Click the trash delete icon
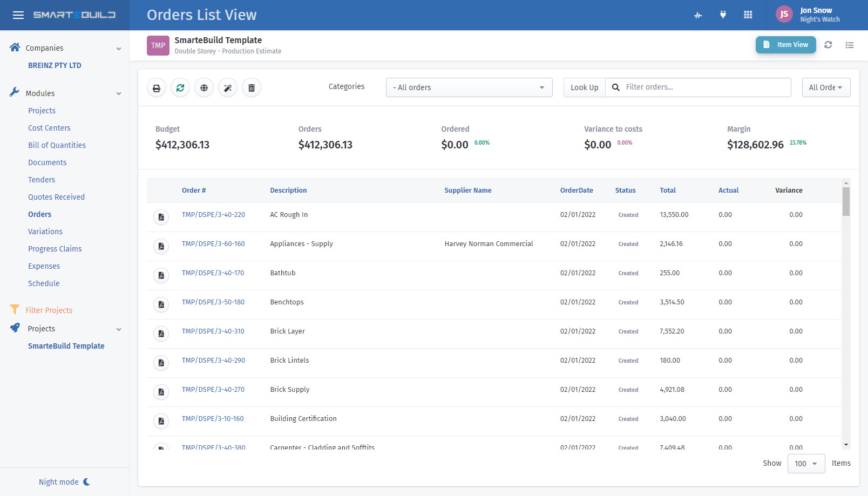The height and width of the screenshot is (496, 868). tap(252, 88)
